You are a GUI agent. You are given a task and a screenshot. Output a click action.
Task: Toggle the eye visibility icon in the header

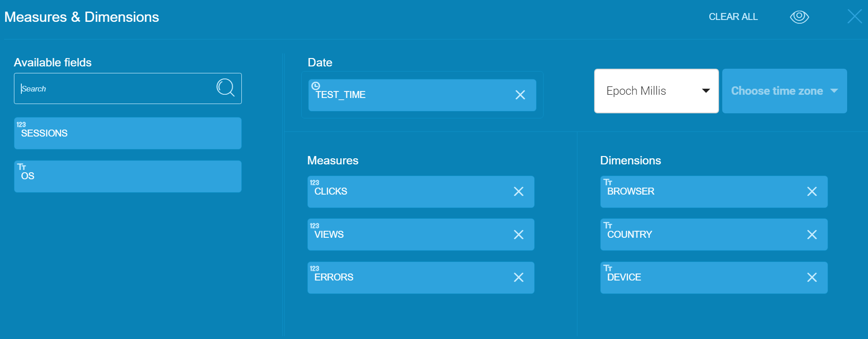(799, 16)
